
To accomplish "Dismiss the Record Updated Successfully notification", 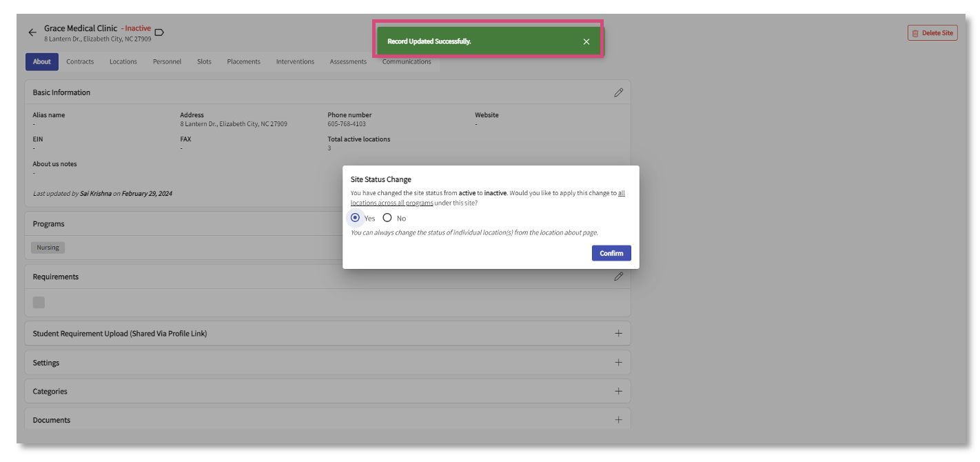I will tap(586, 42).
